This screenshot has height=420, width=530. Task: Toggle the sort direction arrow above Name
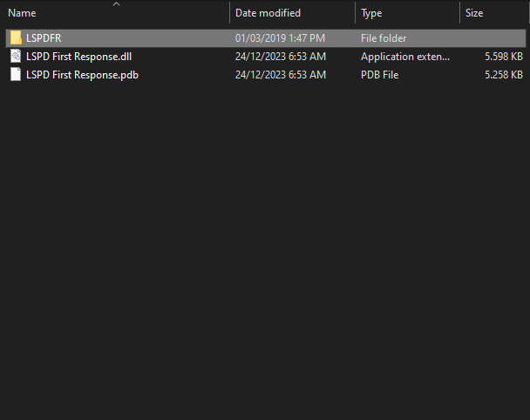[x=117, y=4]
